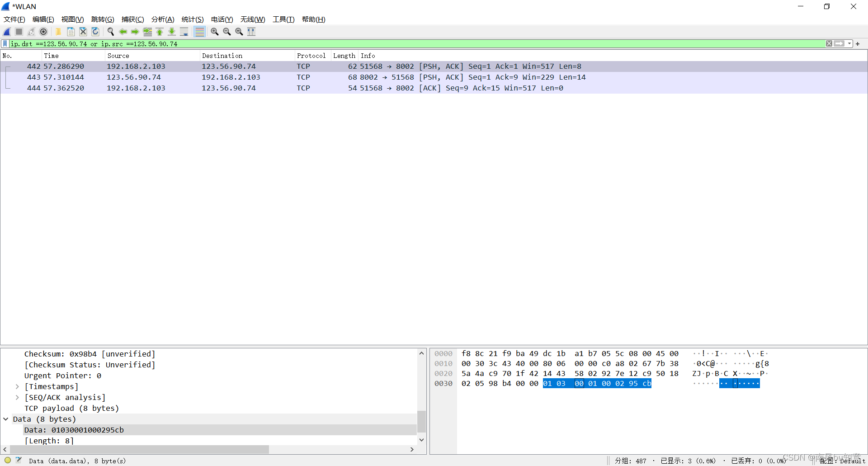Select packet 442 row
The height and width of the screenshot is (466, 868).
pyautogui.click(x=434, y=67)
